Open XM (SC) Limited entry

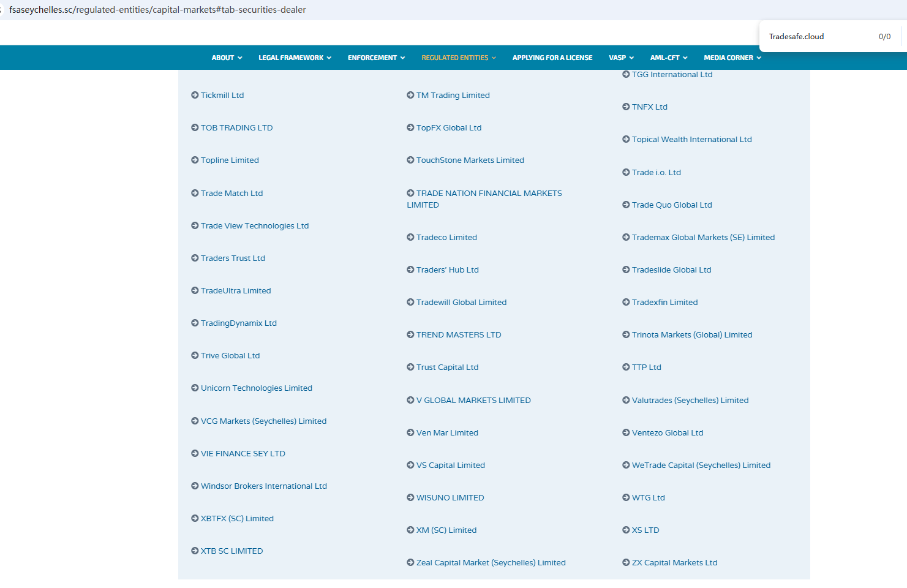(x=446, y=530)
